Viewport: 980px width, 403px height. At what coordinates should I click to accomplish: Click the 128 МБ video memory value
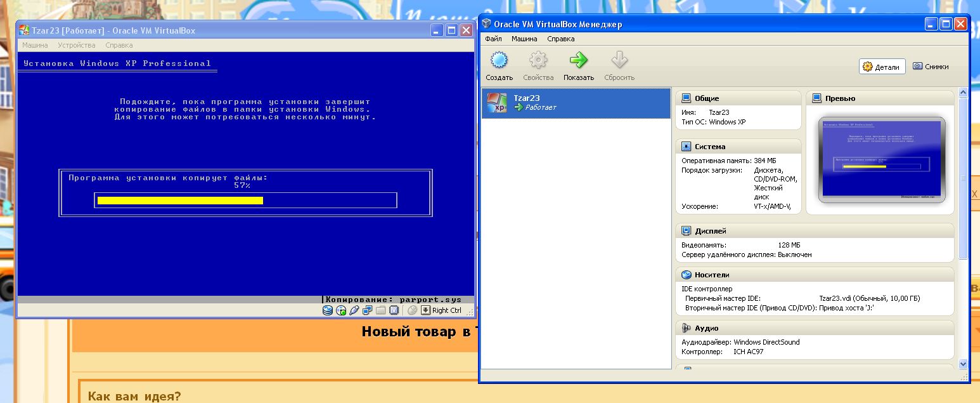point(789,245)
